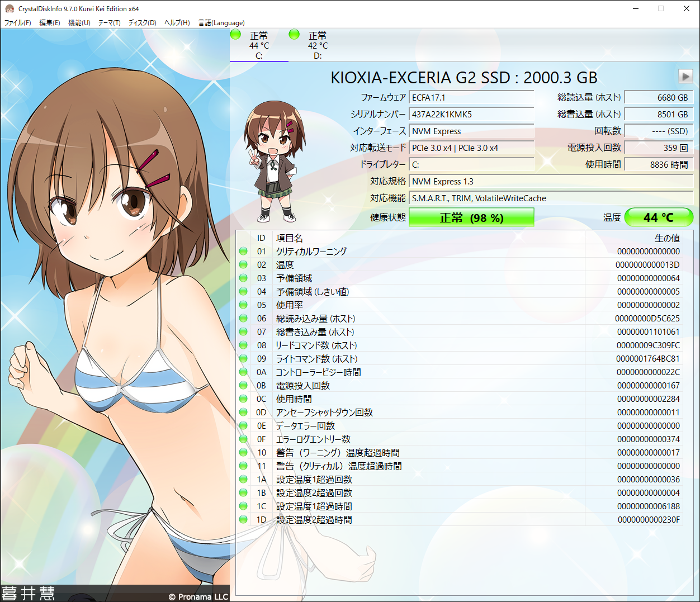Click the NVM Express interface field
The width and height of the screenshot is (700, 602).
471,131
